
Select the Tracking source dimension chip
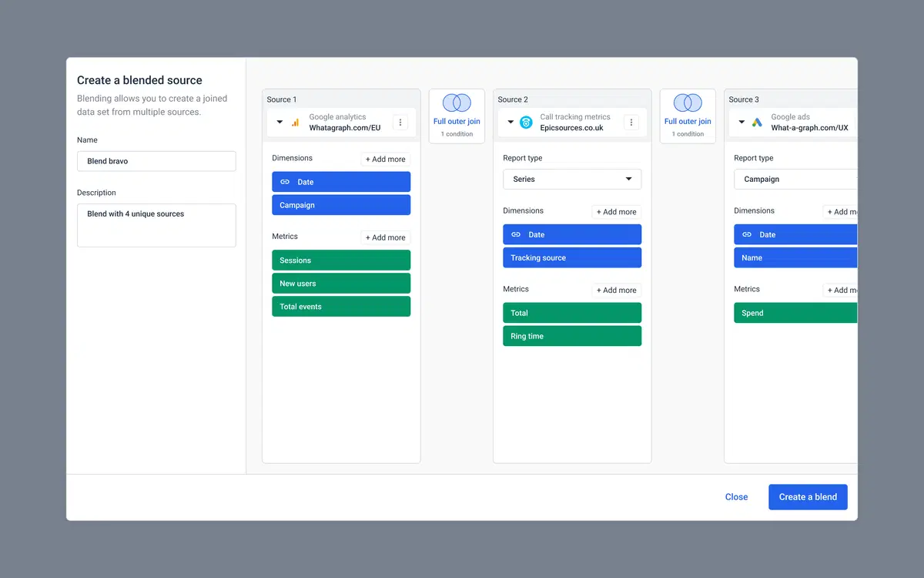[571, 257]
